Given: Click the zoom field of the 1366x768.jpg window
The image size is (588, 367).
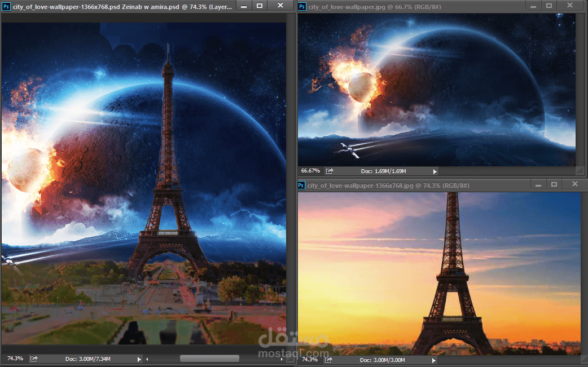Looking at the screenshot, I should (310, 360).
